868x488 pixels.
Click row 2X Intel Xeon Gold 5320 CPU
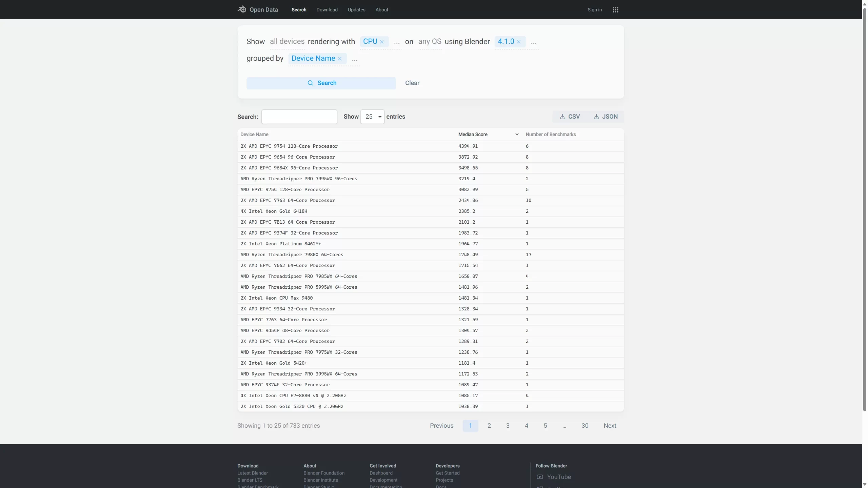point(430,407)
